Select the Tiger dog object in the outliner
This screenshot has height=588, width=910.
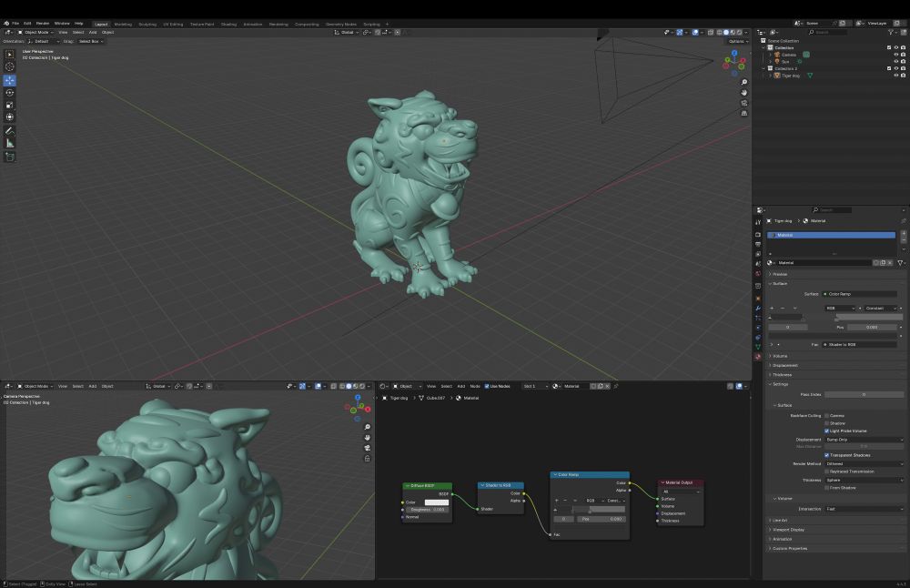point(791,76)
